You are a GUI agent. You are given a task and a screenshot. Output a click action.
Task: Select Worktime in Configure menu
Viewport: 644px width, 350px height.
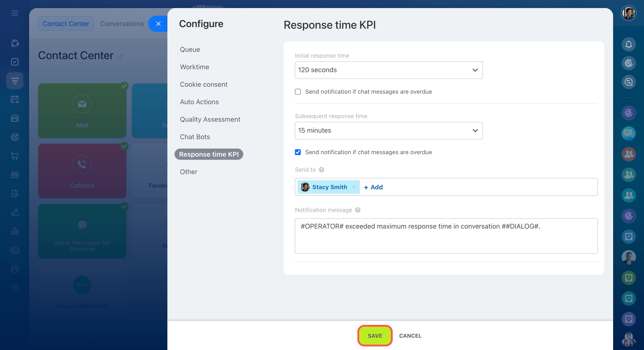194,67
